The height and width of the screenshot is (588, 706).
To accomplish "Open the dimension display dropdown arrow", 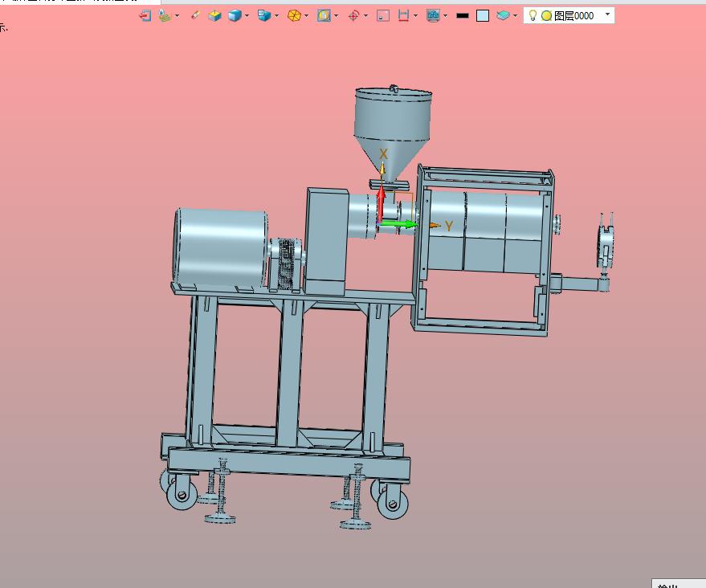I will click(415, 16).
